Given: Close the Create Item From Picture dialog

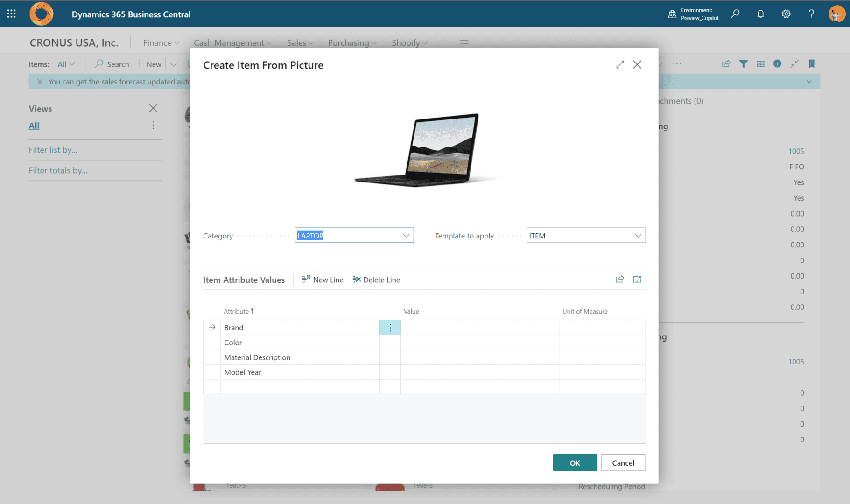Looking at the screenshot, I should (x=637, y=65).
